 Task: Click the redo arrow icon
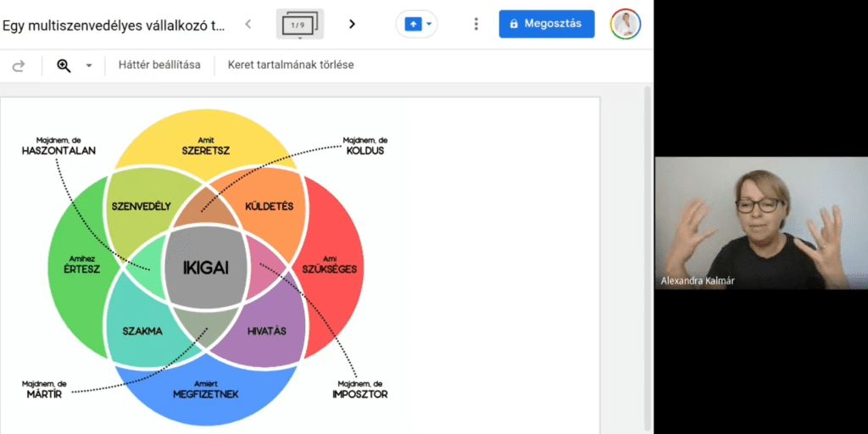[18, 65]
